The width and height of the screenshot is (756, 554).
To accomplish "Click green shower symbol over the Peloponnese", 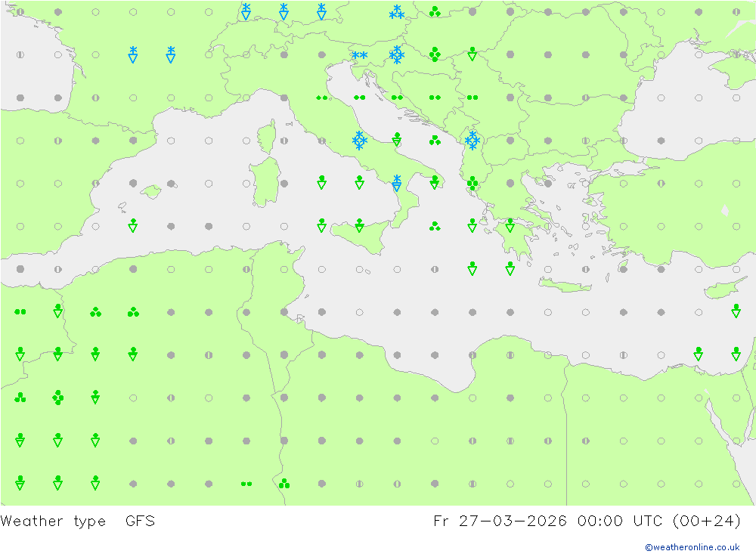I will (510, 225).
